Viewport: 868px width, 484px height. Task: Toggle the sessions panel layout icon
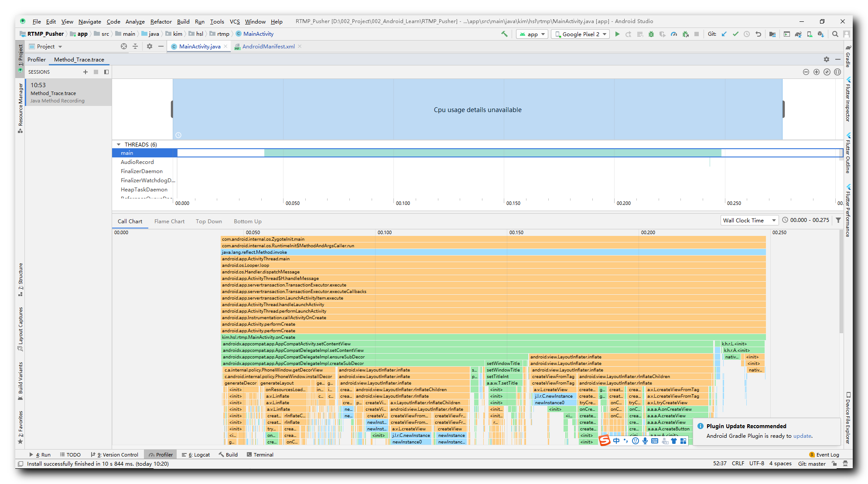point(106,72)
